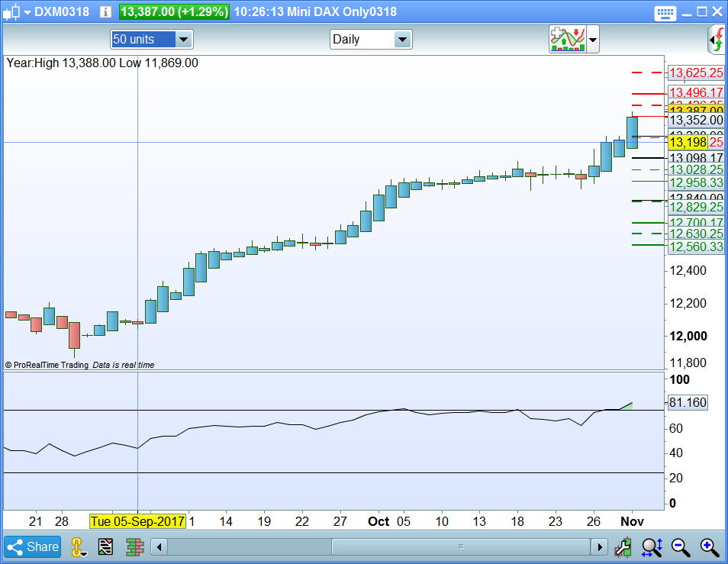Click the zoom out magnifier icon
The height and width of the screenshot is (564, 728).
pos(681,546)
